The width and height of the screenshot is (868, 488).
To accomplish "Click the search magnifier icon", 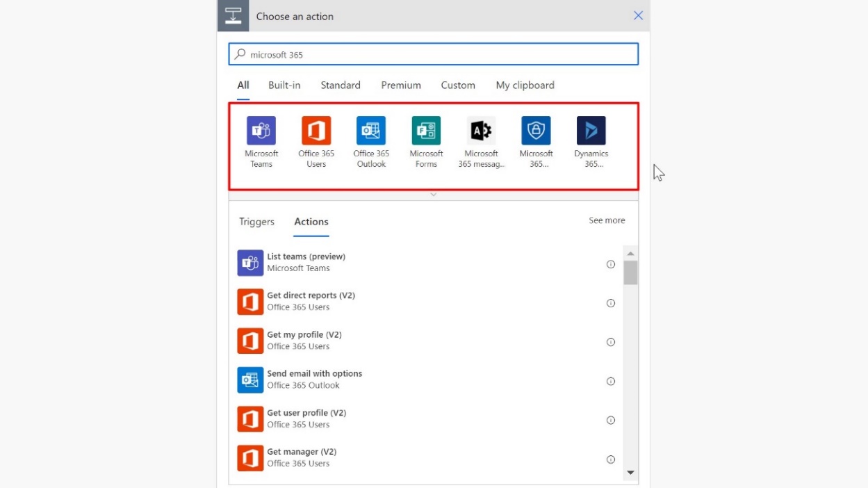I will 240,54.
